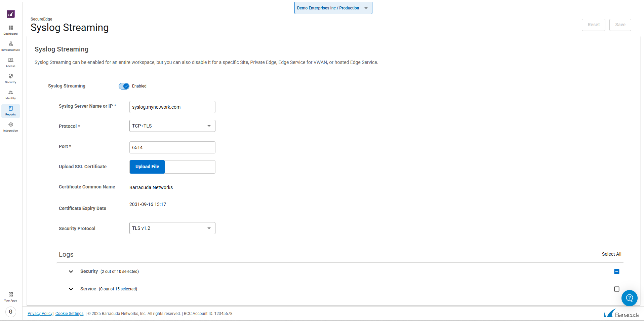Click the Syslog Server Name input field
The image size is (644, 321).
point(172,107)
